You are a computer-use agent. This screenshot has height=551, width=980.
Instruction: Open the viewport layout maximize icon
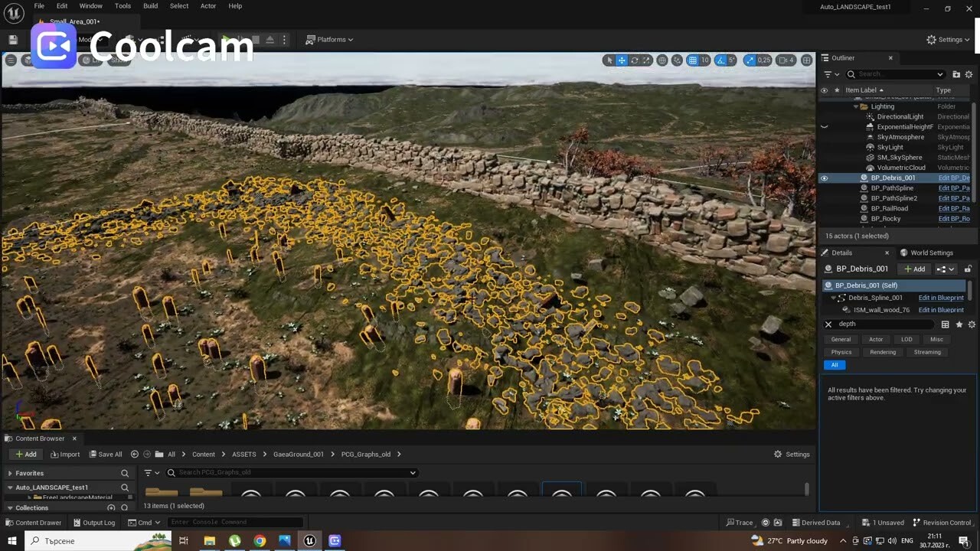(806, 60)
